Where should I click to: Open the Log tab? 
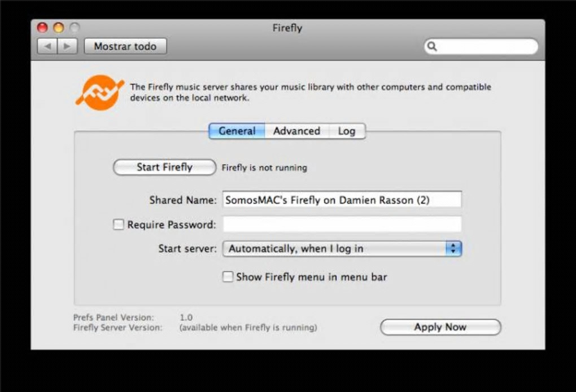click(347, 131)
